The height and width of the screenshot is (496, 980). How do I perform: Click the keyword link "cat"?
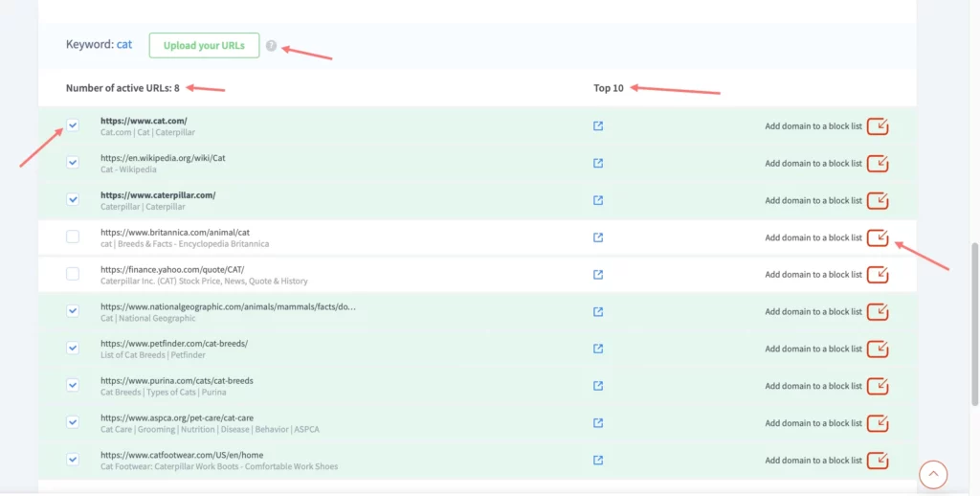coord(124,45)
